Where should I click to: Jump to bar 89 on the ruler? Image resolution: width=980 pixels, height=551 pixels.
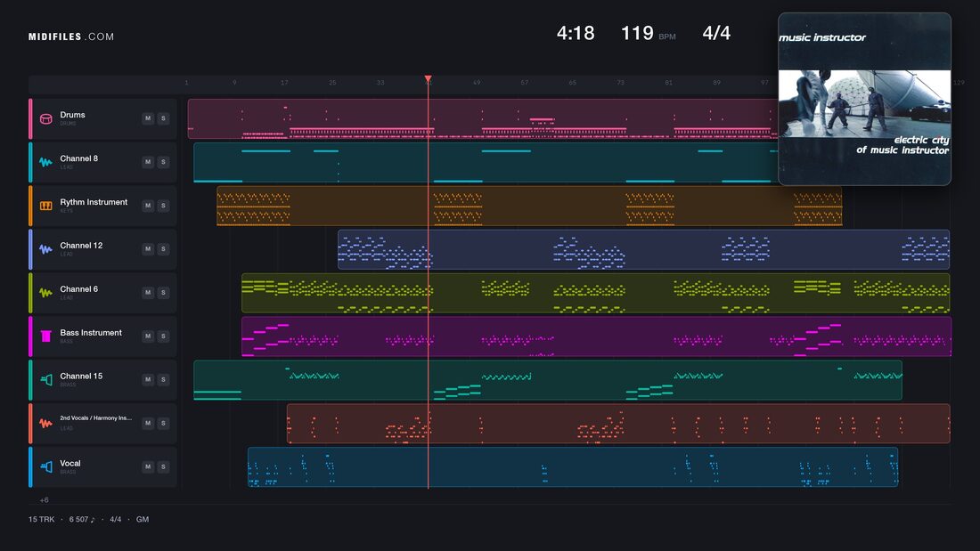[717, 83]
